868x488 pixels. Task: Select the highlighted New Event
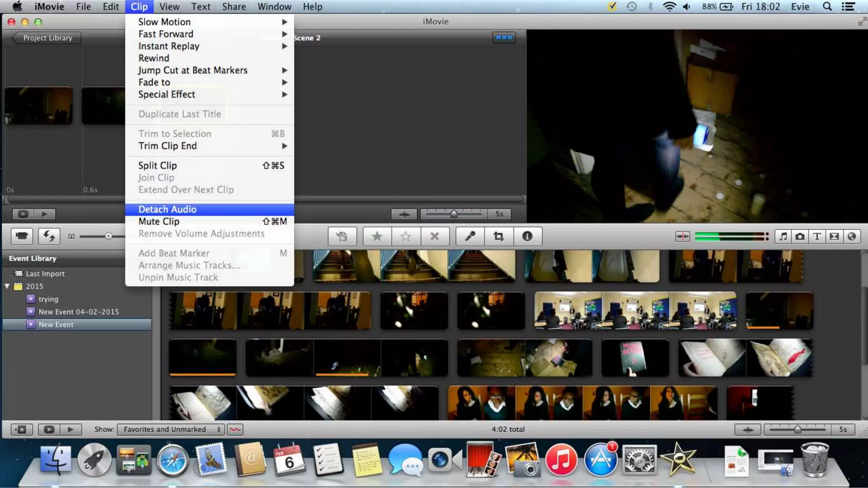77,324
